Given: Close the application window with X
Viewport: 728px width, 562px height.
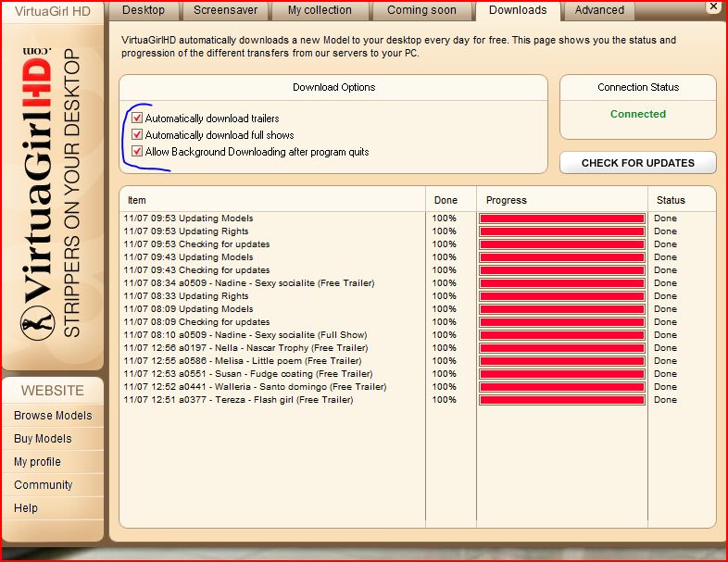Looking at the screenshot, I should click(x=712, y=6).
